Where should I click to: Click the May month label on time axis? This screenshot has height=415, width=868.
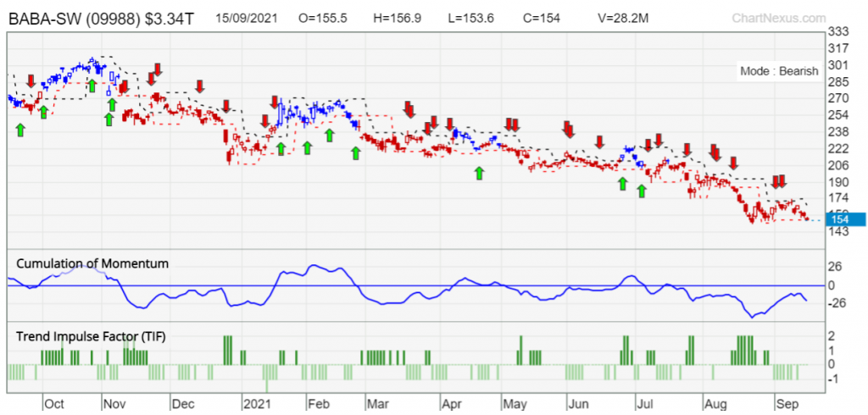[515, 403]
